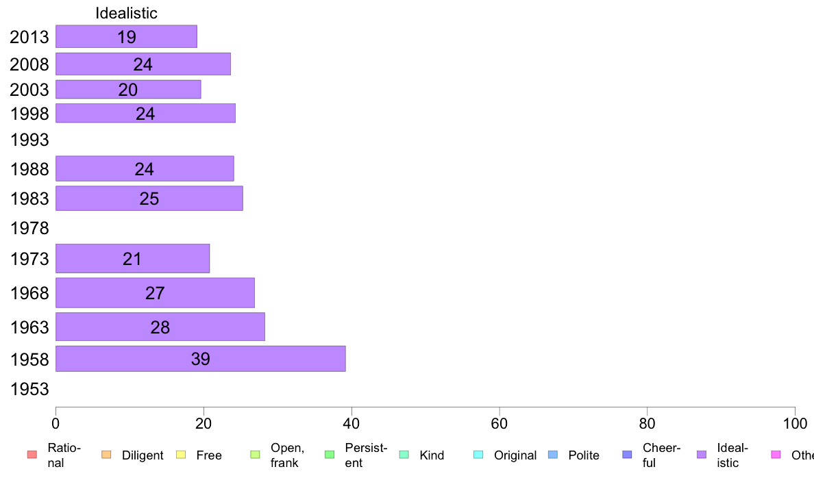Select the 2013 bar showing 19
The width and height of the screenshot is (814, 504).
pyautogui.click(x=126, y=36)
